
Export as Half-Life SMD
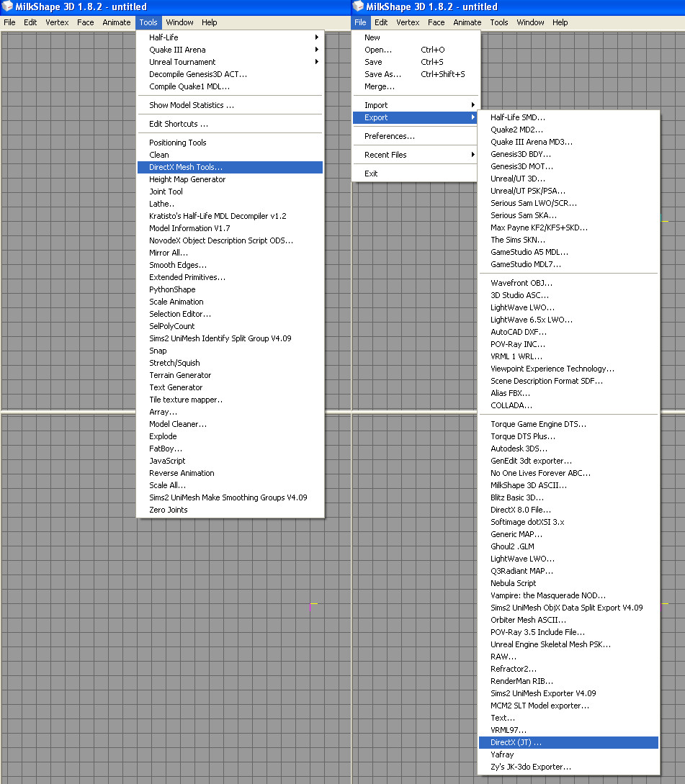coord(568,117)
